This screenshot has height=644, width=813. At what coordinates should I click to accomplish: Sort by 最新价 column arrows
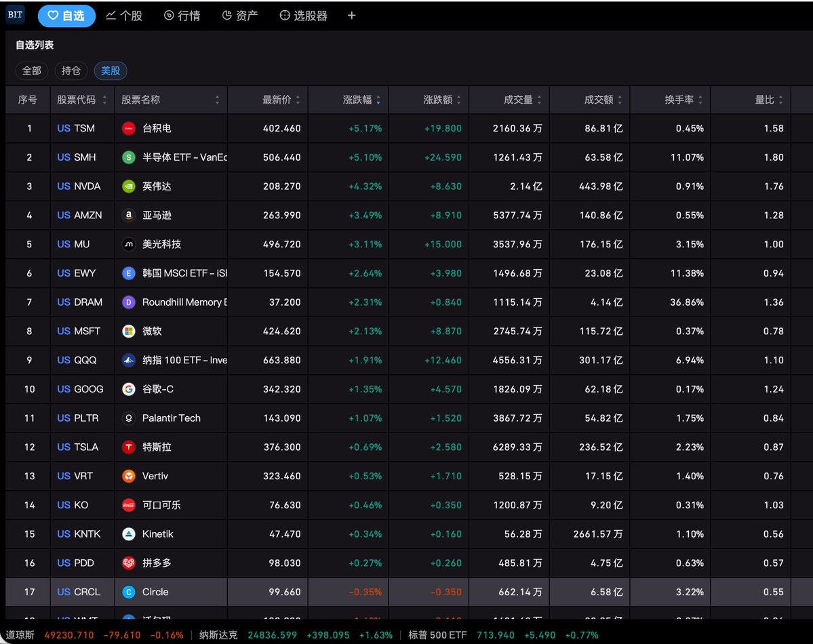(x=298, y=100)
